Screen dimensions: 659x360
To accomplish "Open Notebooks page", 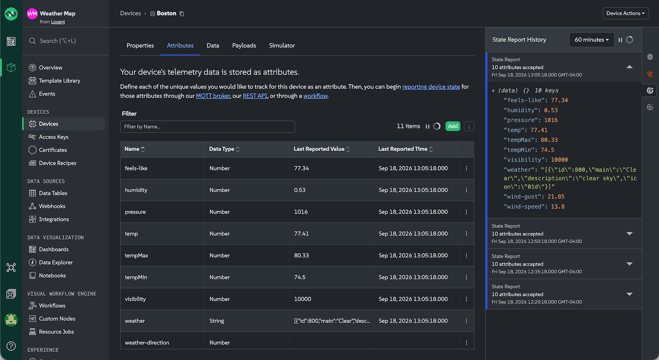I will [52, 276].
